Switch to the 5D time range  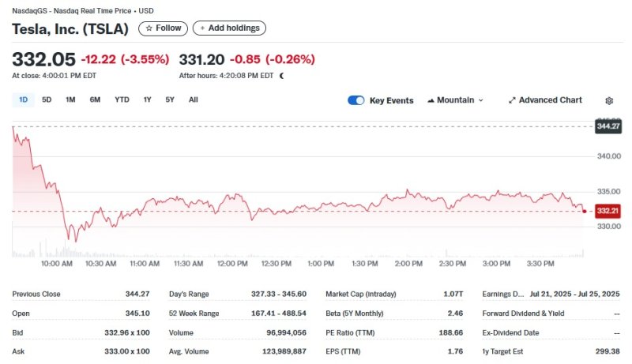(47, 99)
